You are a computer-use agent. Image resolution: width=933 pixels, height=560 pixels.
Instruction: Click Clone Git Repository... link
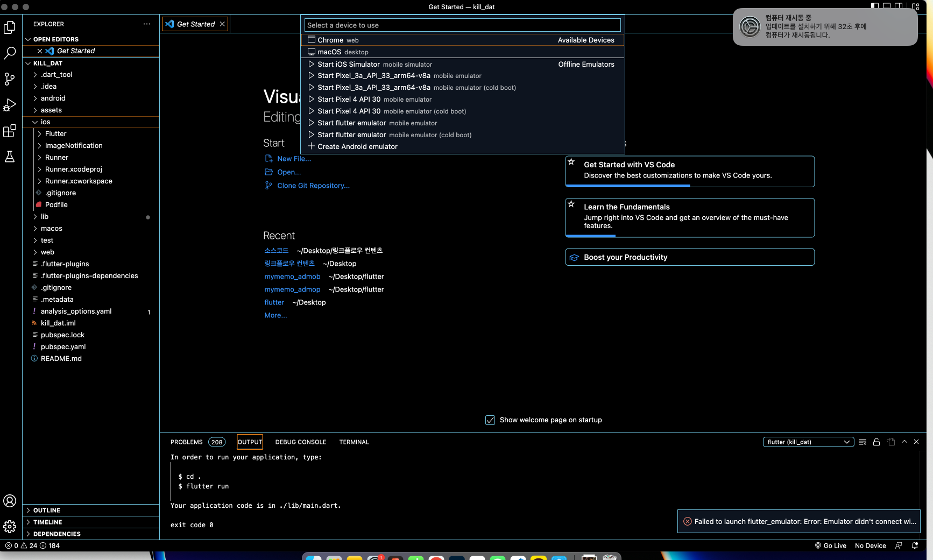[314, 186]
